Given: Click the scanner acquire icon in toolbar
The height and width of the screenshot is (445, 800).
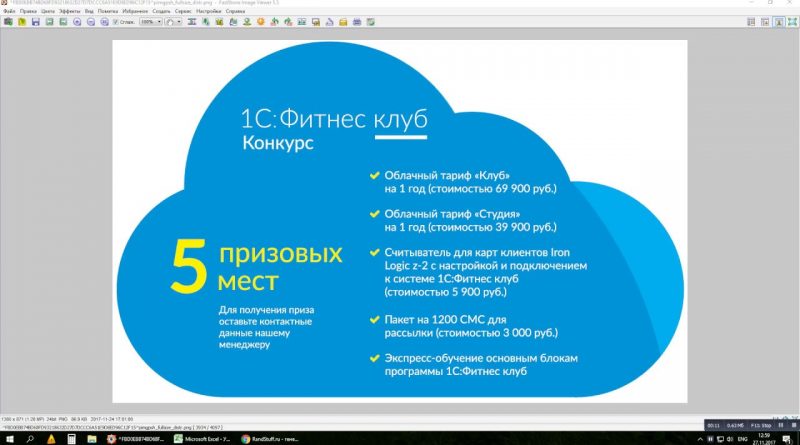Looking at the screenshot, I should click(8, 22).
